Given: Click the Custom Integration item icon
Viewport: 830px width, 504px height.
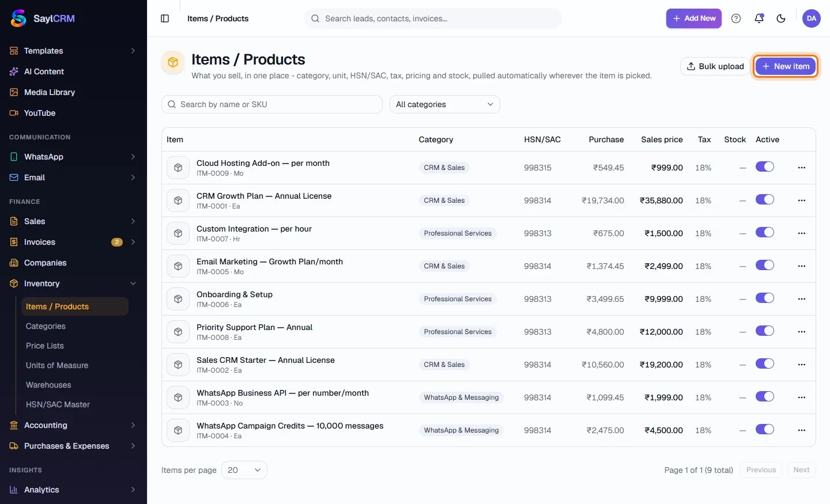Looking at the screenshot, I should pos(178,233).
